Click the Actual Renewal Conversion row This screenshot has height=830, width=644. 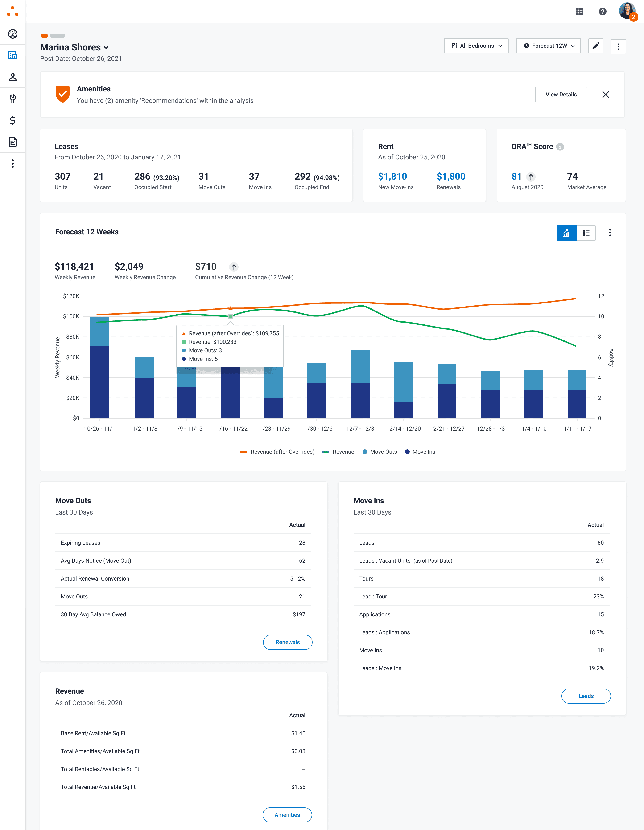click(x=183, y=578)
